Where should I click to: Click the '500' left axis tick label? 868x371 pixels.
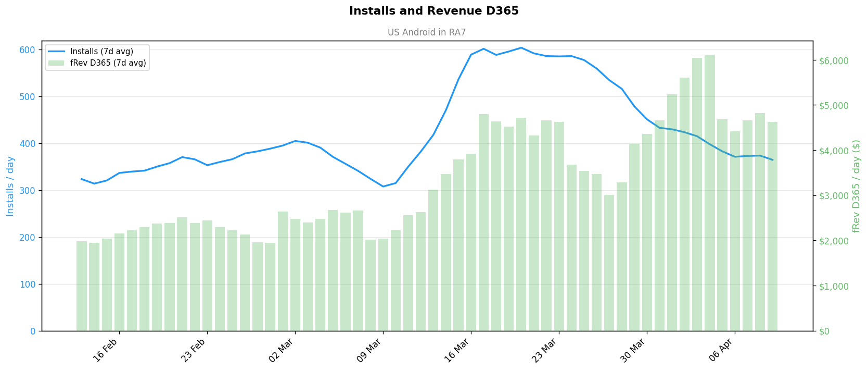click(28, 97)
